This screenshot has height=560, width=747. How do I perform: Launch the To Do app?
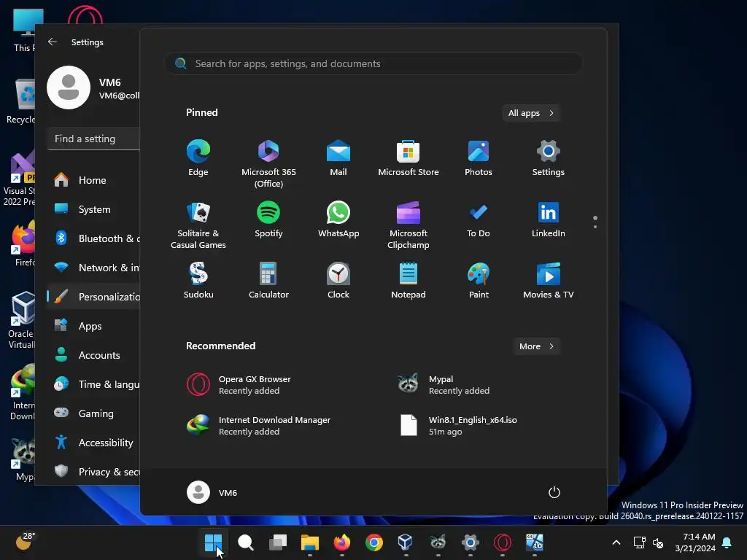click(479, 219)
